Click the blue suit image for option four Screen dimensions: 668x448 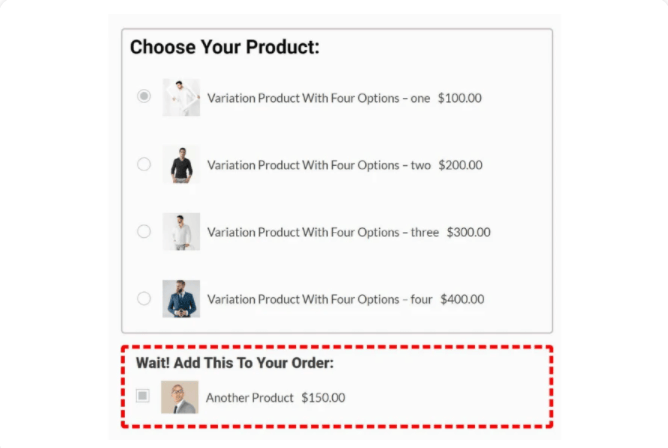tap(181, 298)
